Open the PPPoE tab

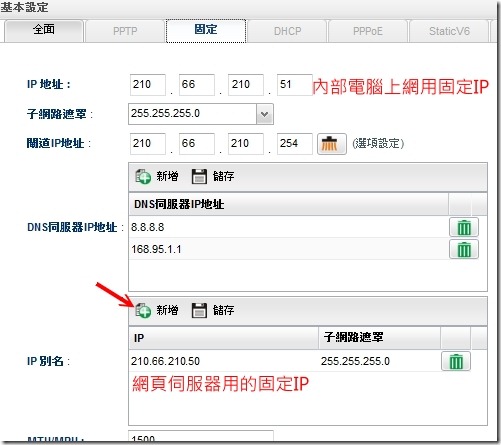(368, 31)
